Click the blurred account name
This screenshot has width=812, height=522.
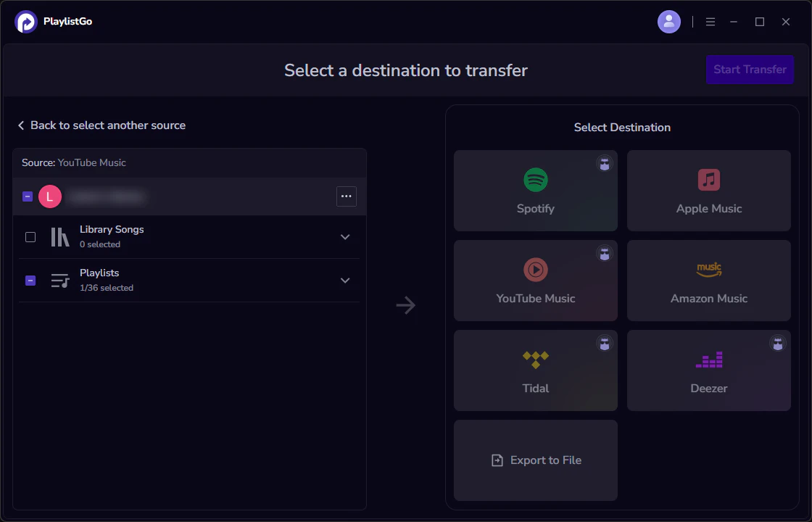[x=107, y=196]
